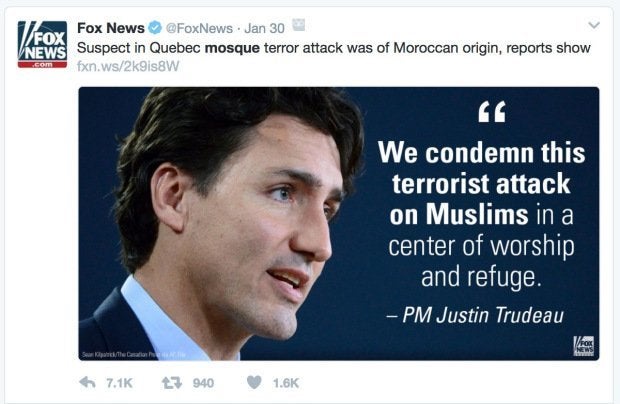
Task: Click the bold word mosque in the tweet
Action: [x=232, y=48]
